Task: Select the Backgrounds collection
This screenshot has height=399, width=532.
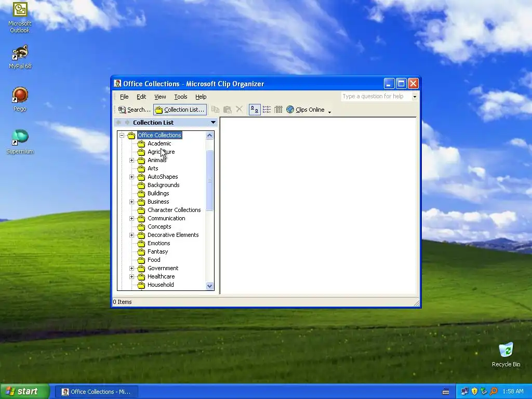Action: pos(164,185)
